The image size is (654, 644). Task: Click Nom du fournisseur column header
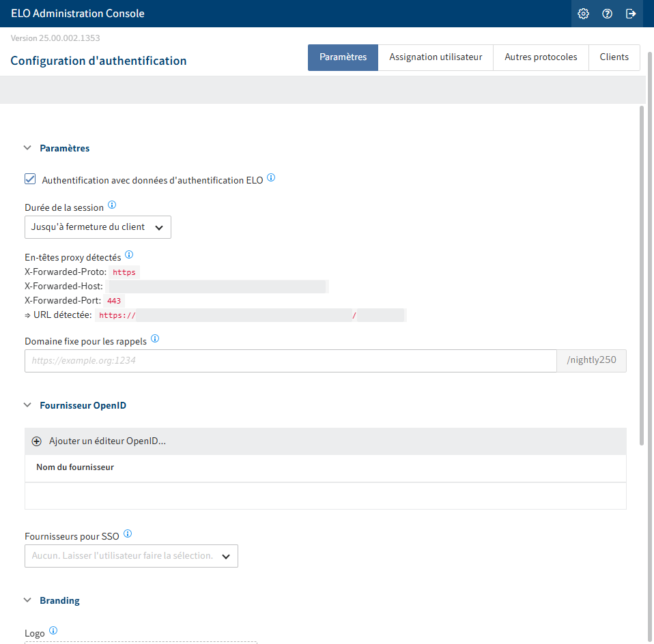coord(75,467)
